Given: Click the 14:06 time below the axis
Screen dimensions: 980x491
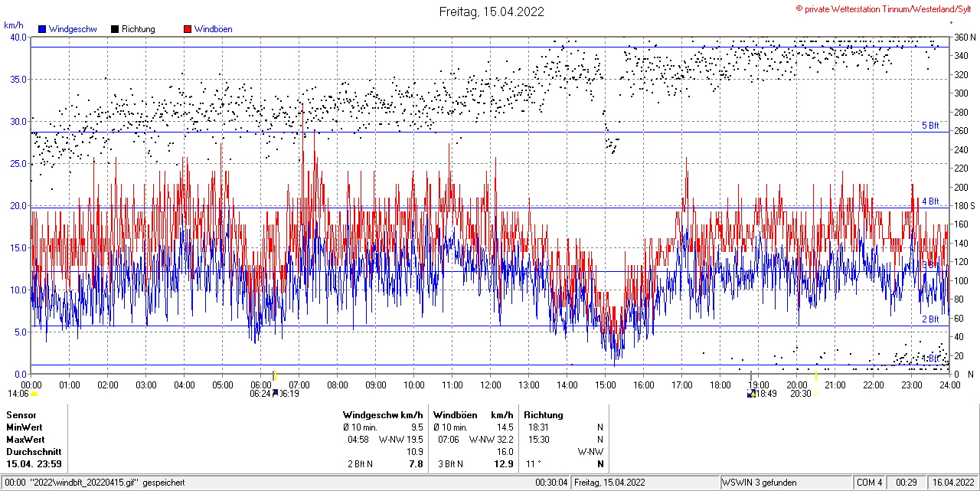Looking at the screenshot, I should 18,394.
